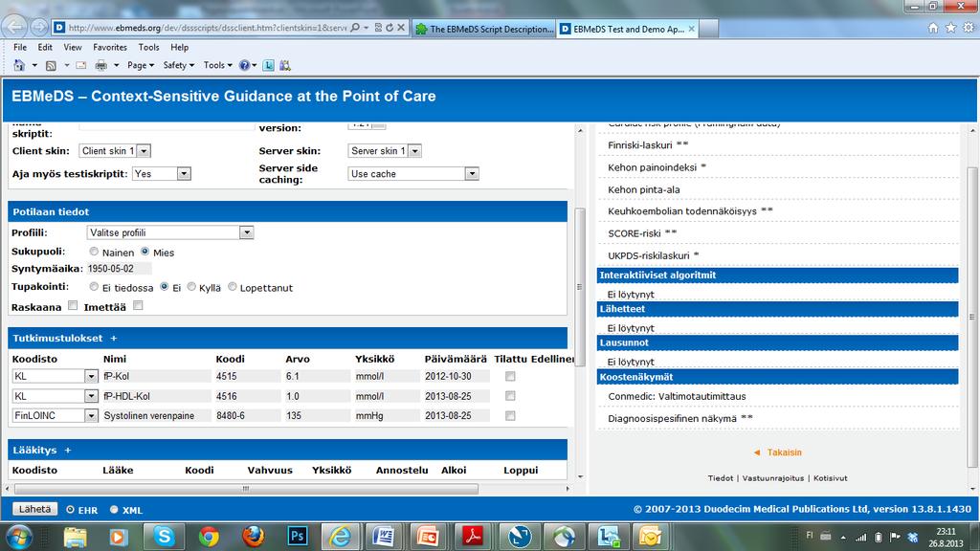Open the Edit menu
Image resolution: width=980 pixels, height=551 pixels.
click(45, 48)
